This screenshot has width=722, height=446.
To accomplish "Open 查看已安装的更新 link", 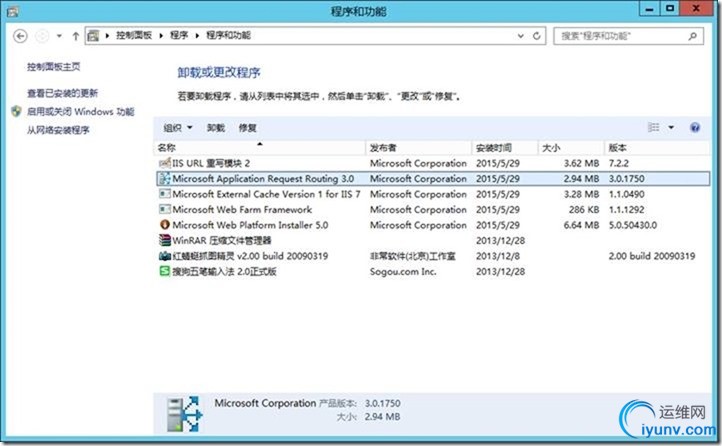I will coord(62,93).
